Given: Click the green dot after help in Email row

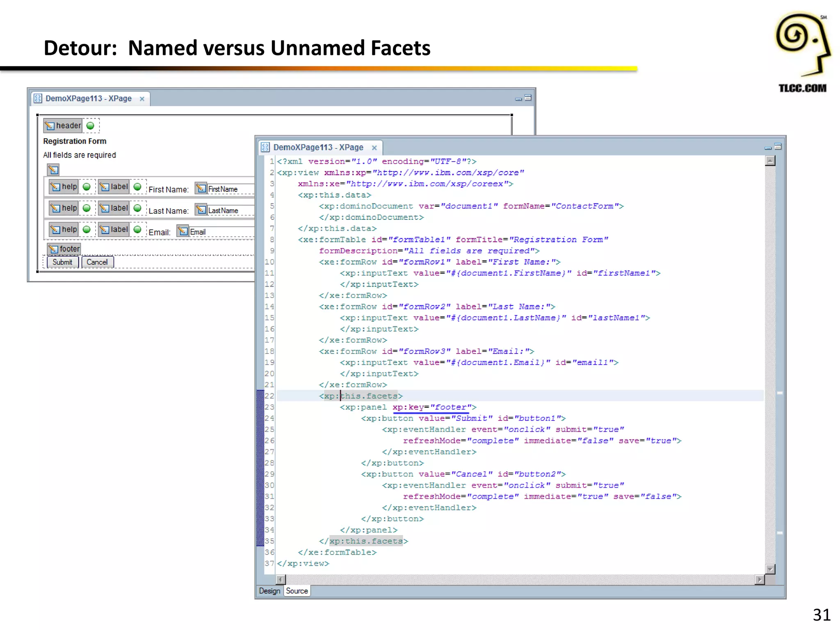Looking at the screenshot, I should pos(87,229).
